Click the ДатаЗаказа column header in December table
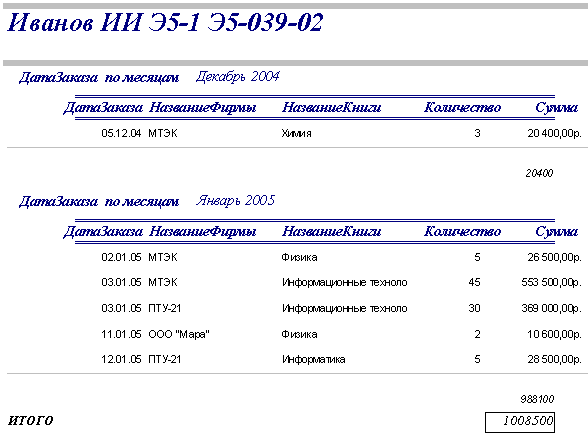 103,108
